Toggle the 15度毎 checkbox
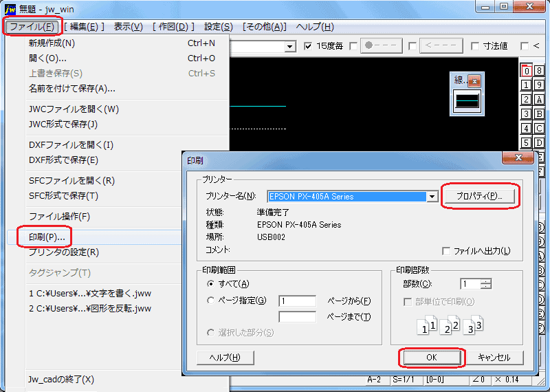The image size is (550, 392). (308, 46)
